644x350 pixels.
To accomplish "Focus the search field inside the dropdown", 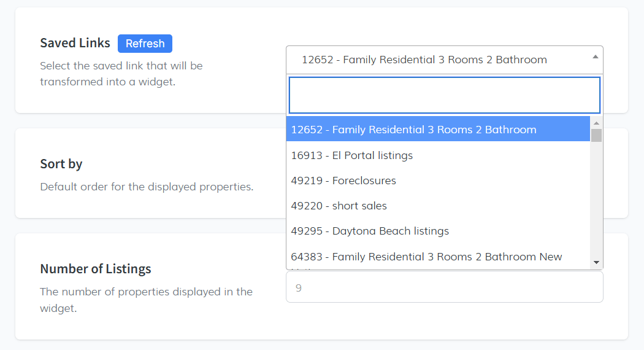I will point(444,95).
